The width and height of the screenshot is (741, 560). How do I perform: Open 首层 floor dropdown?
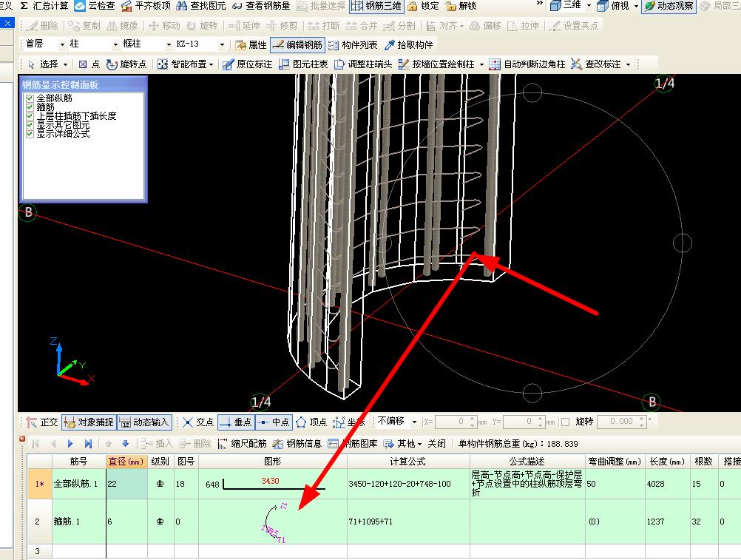[x=62, y=44]
